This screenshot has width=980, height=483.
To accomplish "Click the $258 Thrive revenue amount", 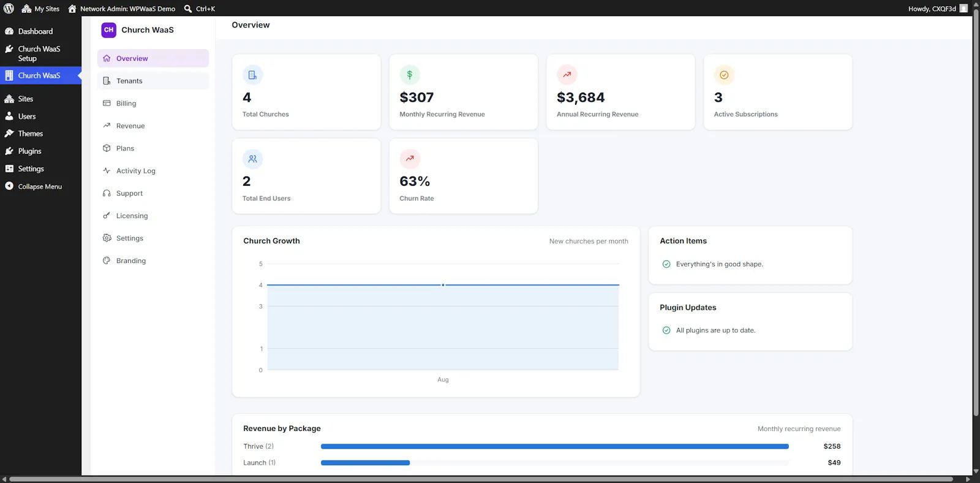I will (832, 446).
